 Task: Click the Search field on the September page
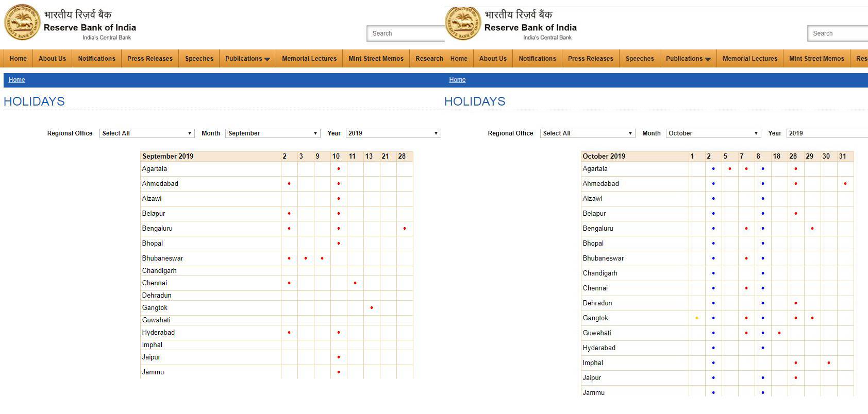pos(406,33)
